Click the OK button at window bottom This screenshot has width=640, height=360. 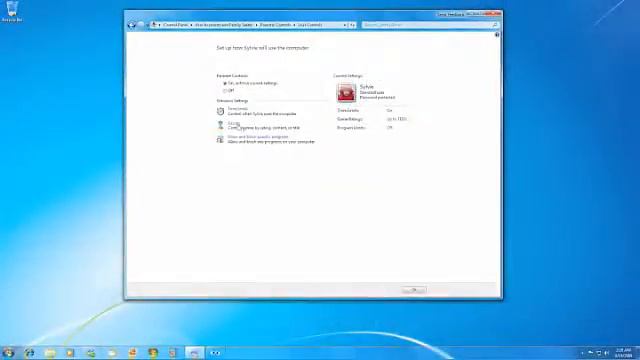pos(414,290)
